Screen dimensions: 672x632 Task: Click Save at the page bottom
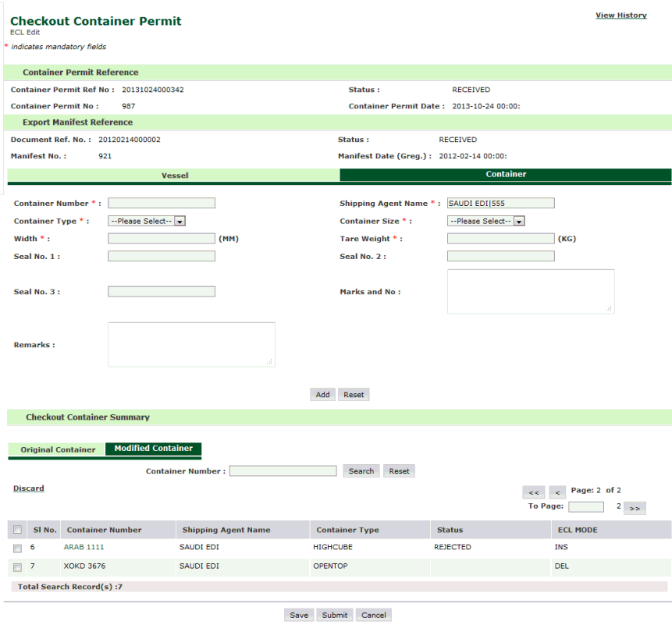click(x=298, y=615)
